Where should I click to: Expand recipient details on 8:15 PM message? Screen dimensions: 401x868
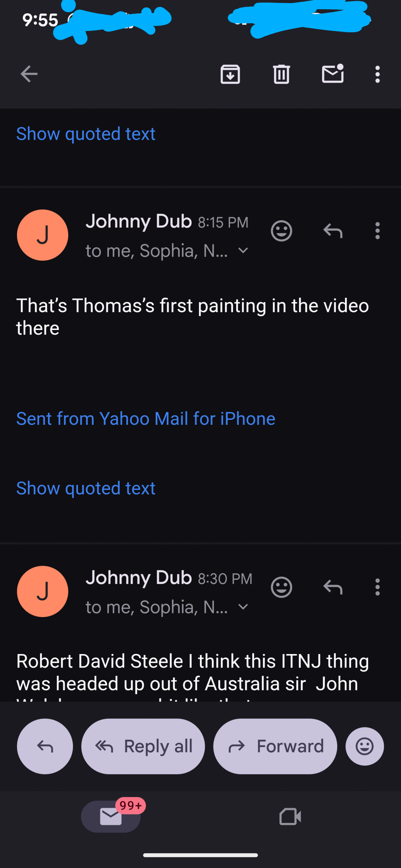243,251
